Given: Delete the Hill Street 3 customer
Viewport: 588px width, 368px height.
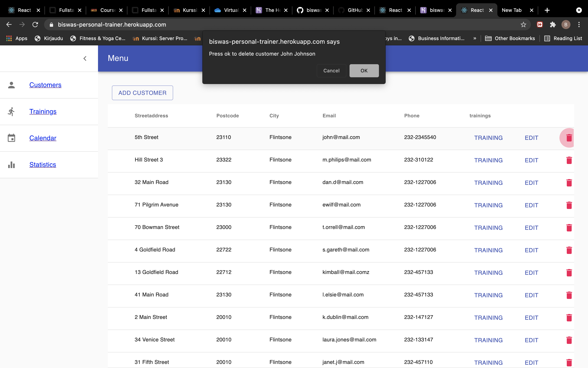Looking at the screenshot, I should tap(569, 160).
